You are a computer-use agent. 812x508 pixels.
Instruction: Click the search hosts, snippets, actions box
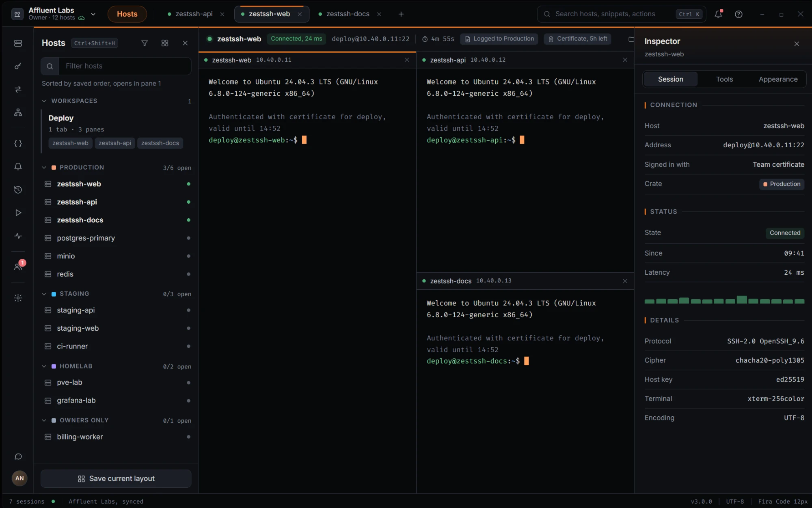pyautogui.click(x=621, y=14)
